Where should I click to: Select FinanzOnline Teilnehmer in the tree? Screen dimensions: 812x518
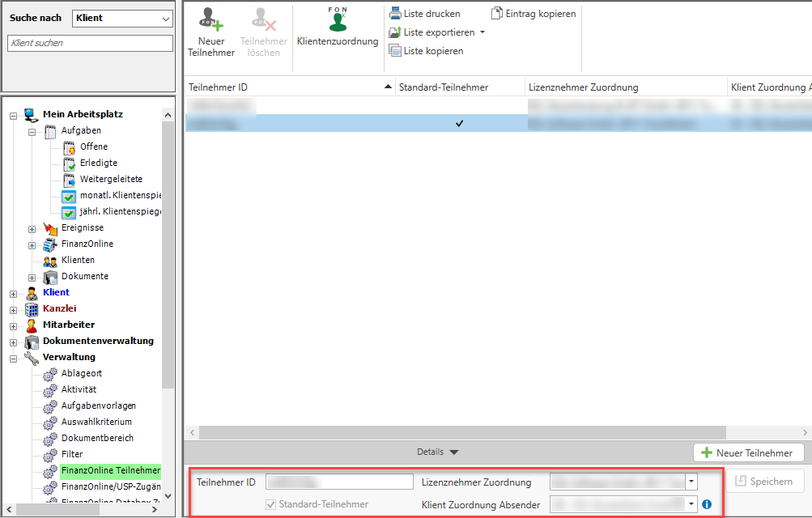pos(110,470)
